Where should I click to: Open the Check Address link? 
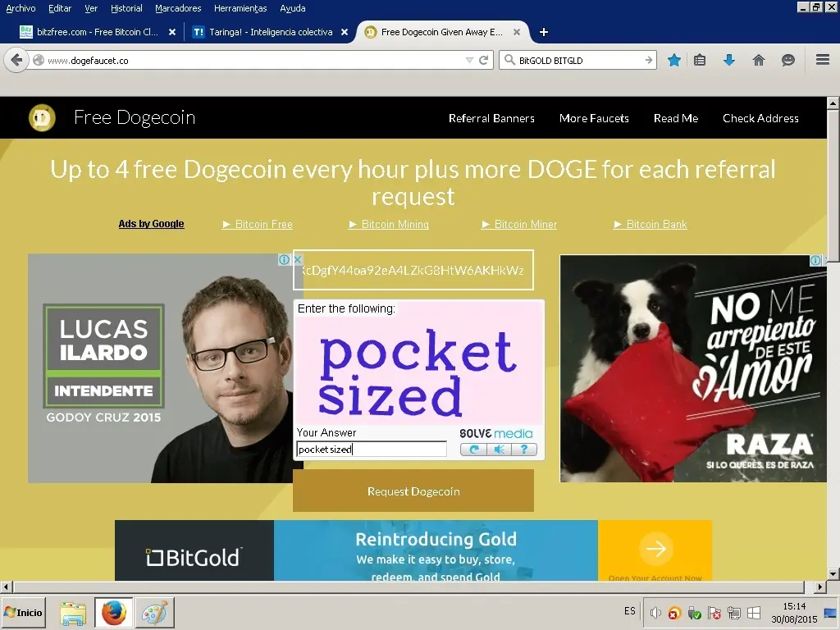tap(760, 118)
